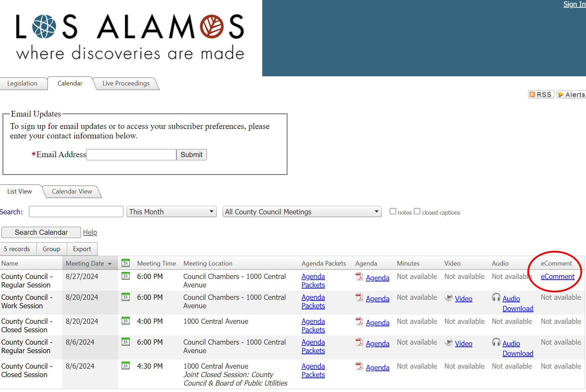Click the 5 records item
The image size is (586, 392).
tap(17, 249)
